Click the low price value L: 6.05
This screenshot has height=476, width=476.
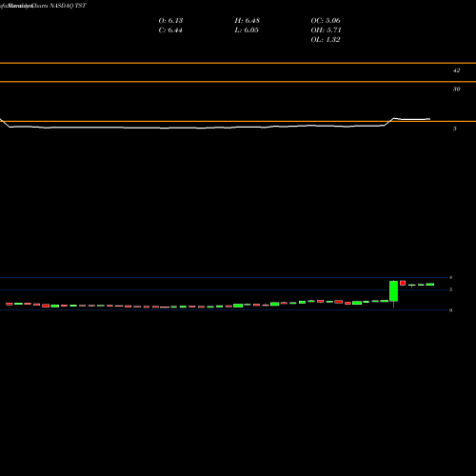pos(247,30)
